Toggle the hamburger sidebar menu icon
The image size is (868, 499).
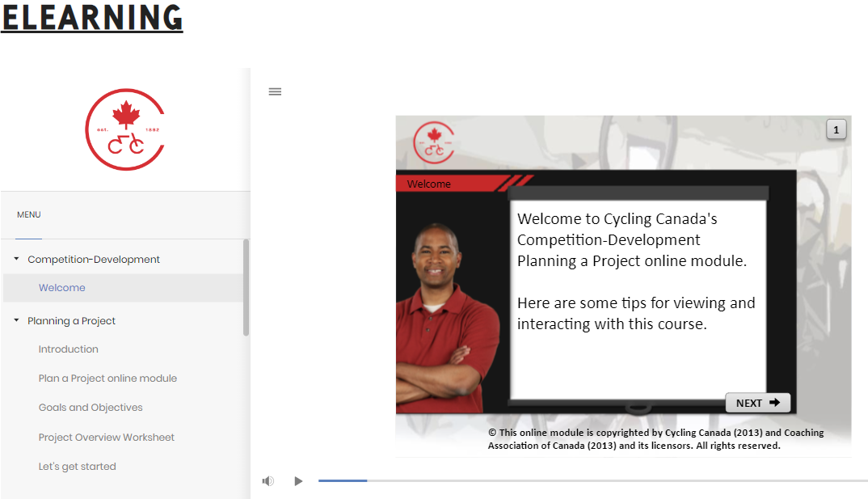275,91
